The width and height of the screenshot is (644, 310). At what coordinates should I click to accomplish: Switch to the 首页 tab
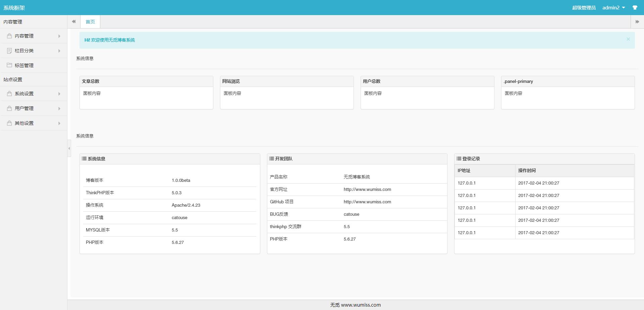tap(90, 21)
